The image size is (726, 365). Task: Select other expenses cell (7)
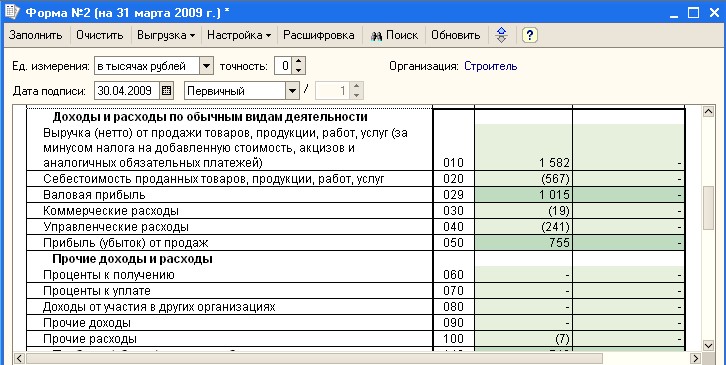click(524, 339)
